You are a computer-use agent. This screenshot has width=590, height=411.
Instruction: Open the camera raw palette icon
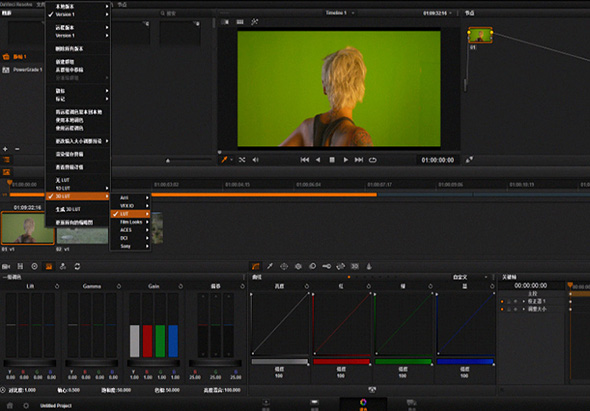click(6, 266)
